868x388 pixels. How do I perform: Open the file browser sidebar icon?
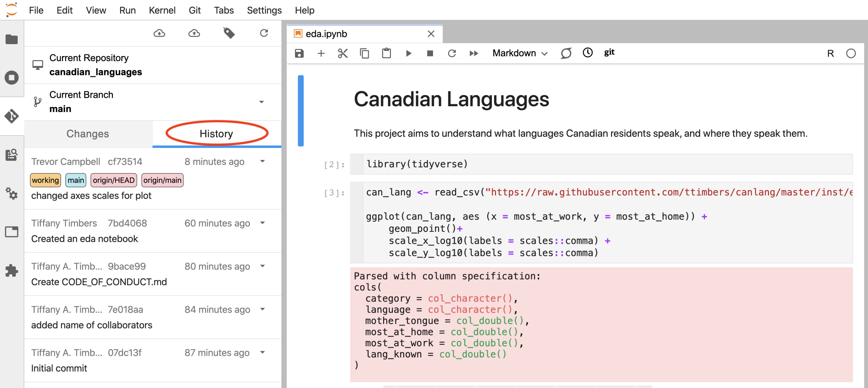[12, 39]
